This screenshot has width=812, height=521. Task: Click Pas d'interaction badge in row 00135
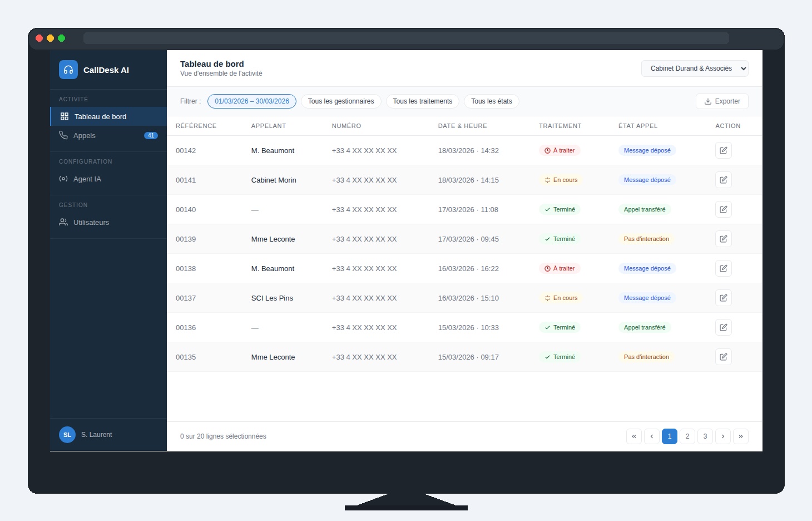click(x=646, y=357)
